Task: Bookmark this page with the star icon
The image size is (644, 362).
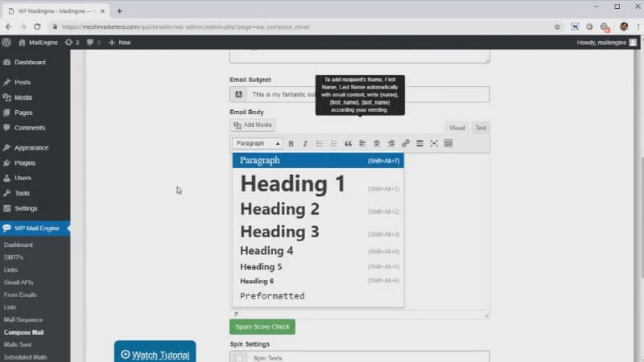Action: coord(557,27)
